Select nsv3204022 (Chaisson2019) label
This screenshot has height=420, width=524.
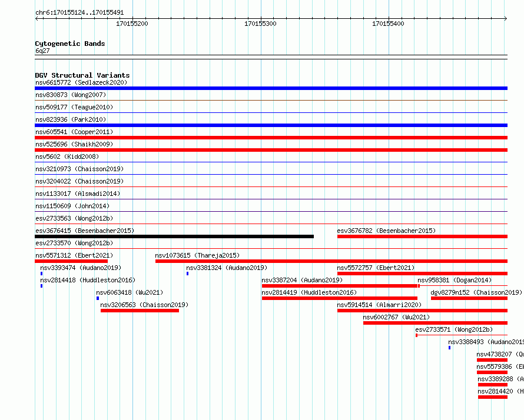coord(79,181)
